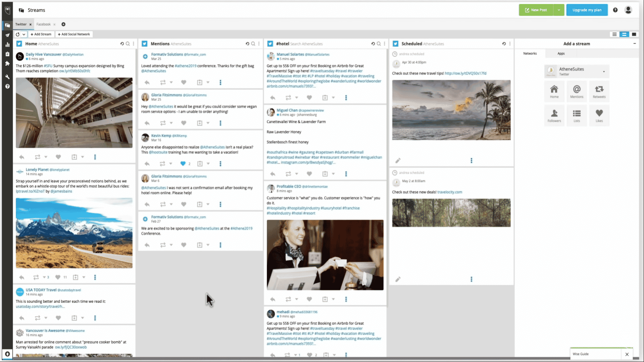Like the Miguel Chan lavender tweet

pyautogui.click(x=309, y=174)
